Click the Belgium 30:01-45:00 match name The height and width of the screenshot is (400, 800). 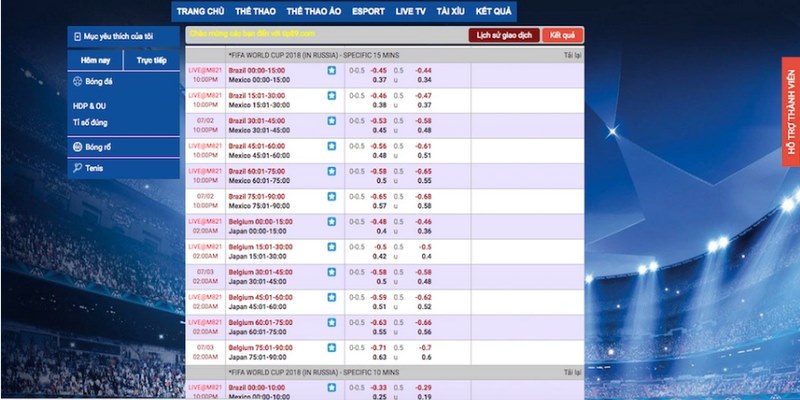(260, 272)
